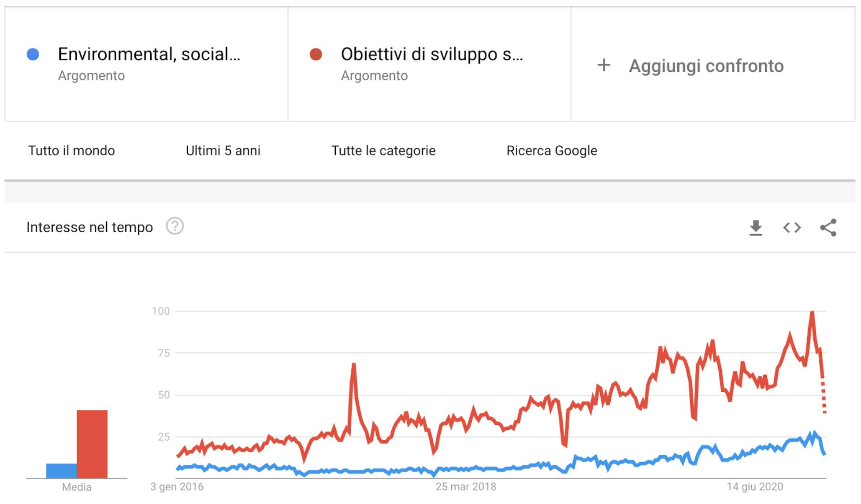861x504 pixels.
Task: Select the Obiettivi di sviluppo comparison card
Action: tap(429, 62)
